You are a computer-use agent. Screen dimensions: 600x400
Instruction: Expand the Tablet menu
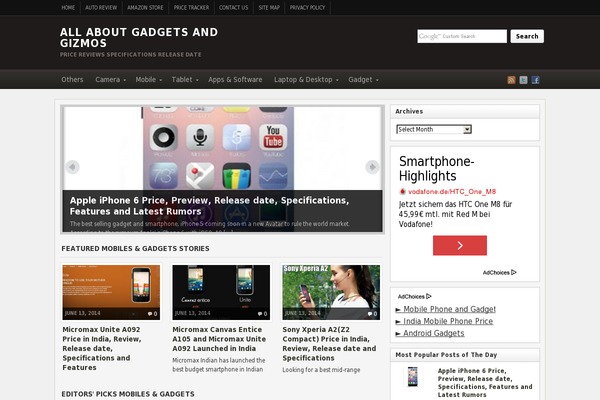pos(185,80)
